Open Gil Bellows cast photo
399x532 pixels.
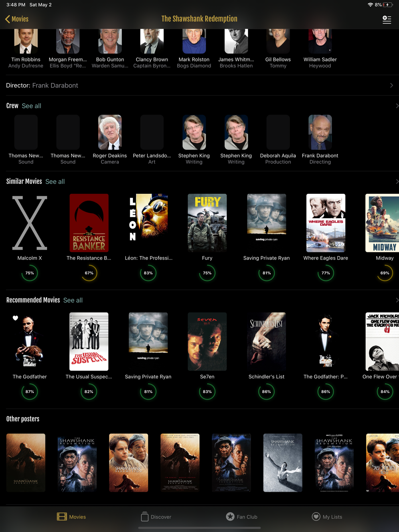278,41
